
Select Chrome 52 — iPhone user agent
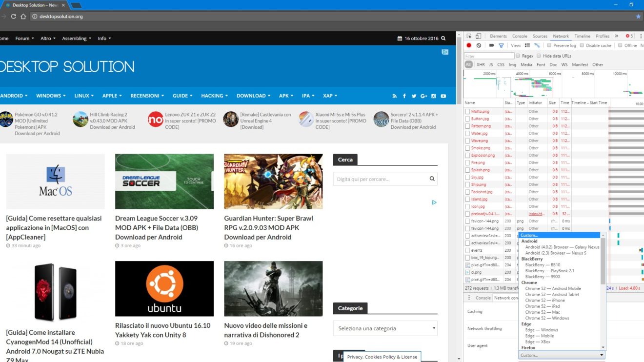click(544, 301)
